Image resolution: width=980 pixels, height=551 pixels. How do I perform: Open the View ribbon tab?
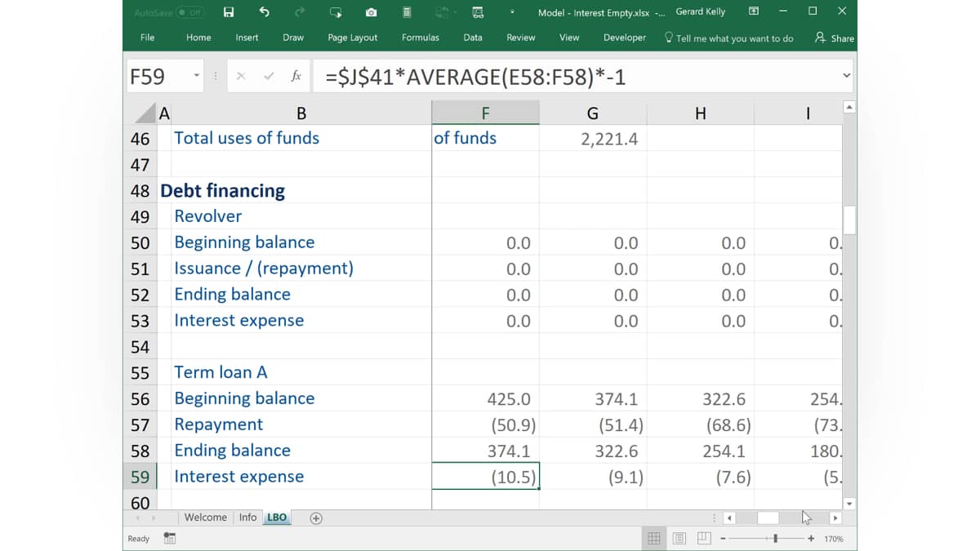[x=569, y=38]
